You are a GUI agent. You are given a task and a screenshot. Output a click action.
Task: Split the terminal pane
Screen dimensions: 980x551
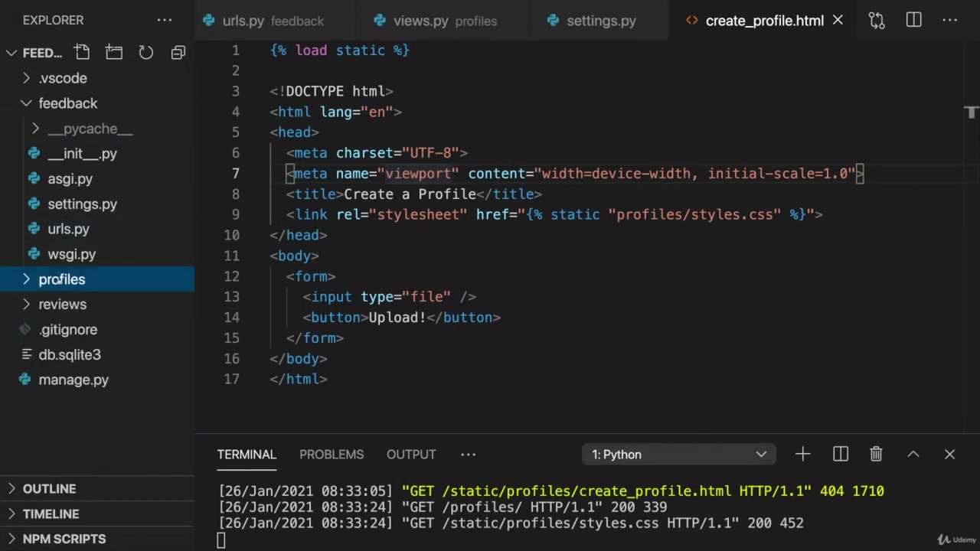[x=840, y=455]
